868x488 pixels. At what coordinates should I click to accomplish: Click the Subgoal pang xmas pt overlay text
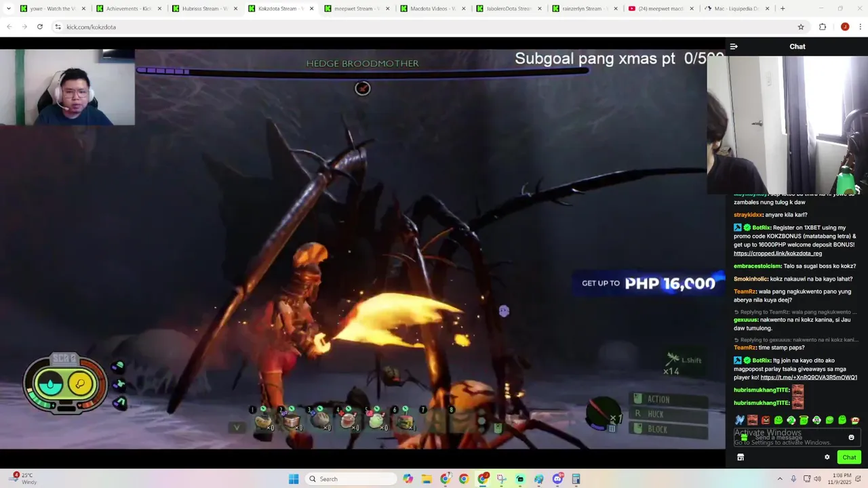618,59
